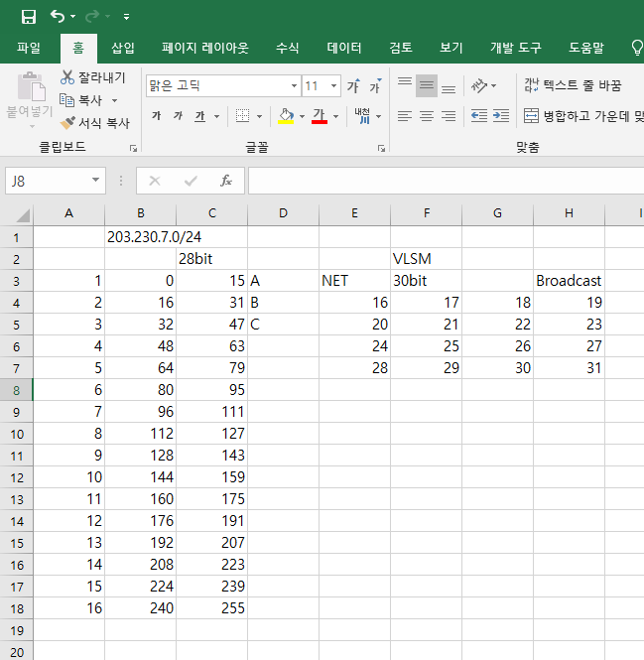
Task: Open Insert Function fx dialog
Action: click(x=226, y=181)
